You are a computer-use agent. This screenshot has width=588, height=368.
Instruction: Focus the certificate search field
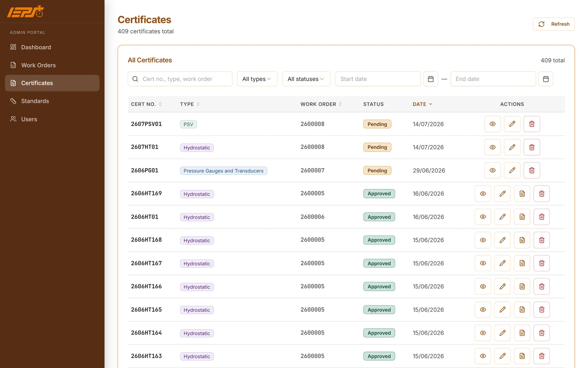coord(180,79)
